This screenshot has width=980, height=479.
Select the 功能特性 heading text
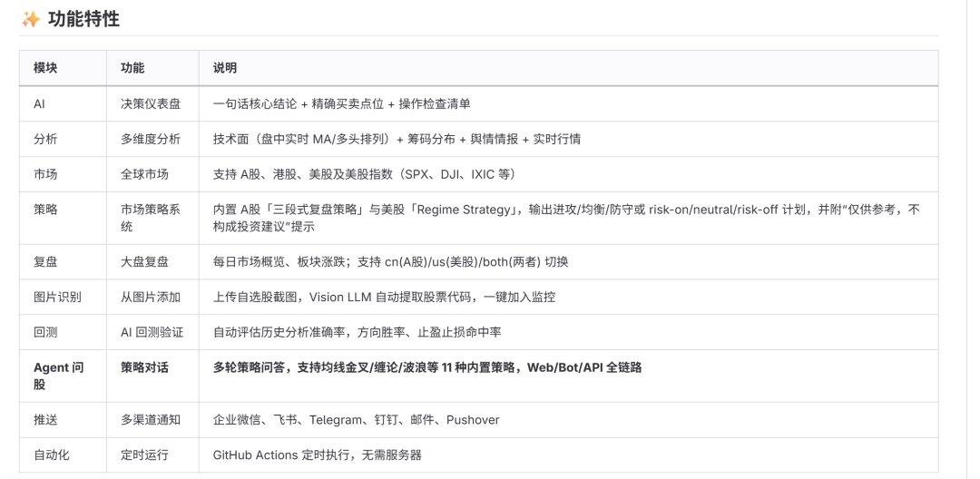[x=83, y=19]
